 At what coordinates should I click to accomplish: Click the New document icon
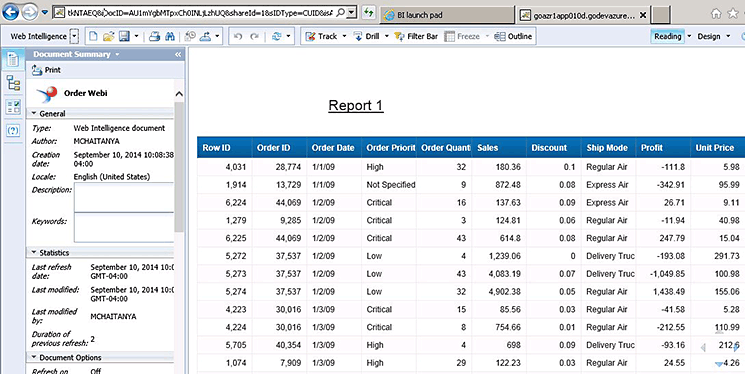(94, 36)
